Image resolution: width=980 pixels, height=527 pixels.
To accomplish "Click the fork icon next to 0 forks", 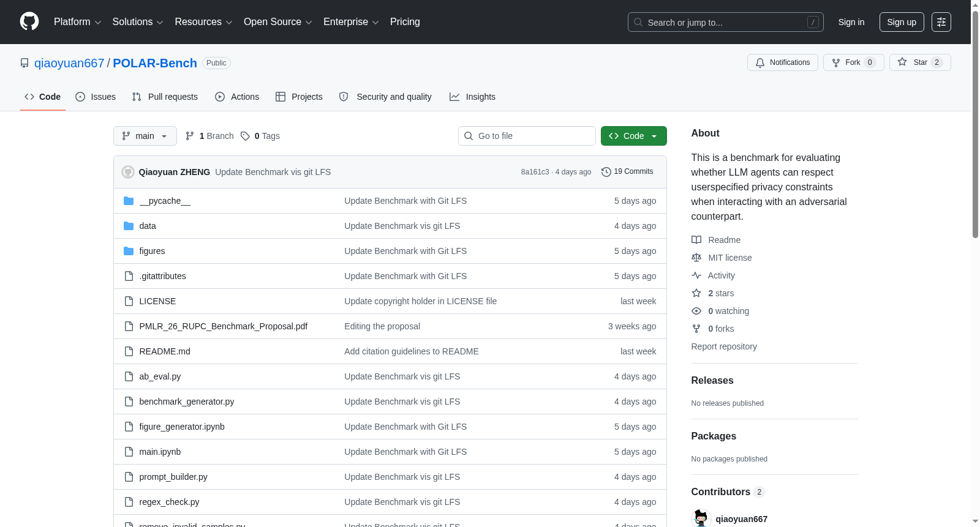I will [x=696, y=329].
